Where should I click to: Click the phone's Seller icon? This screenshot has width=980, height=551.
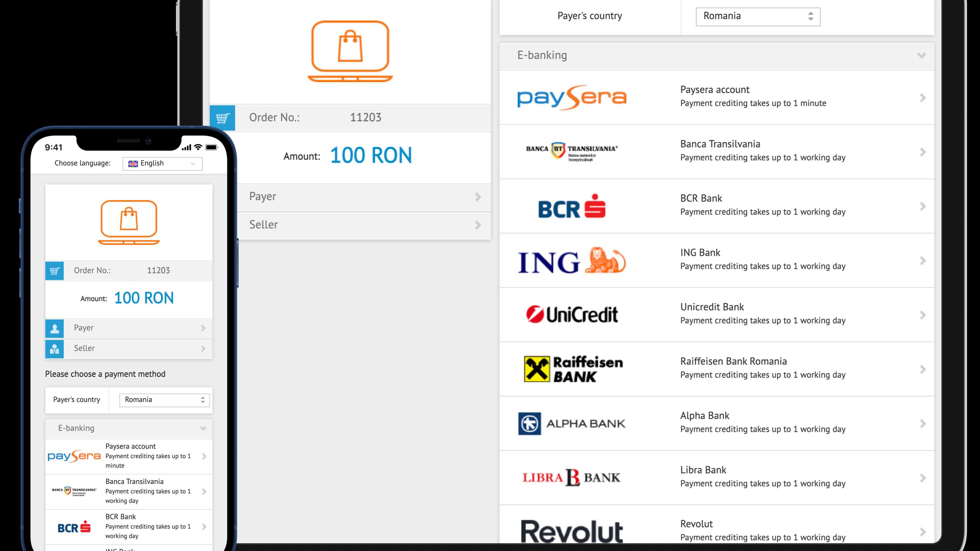[x=54, y=349]
